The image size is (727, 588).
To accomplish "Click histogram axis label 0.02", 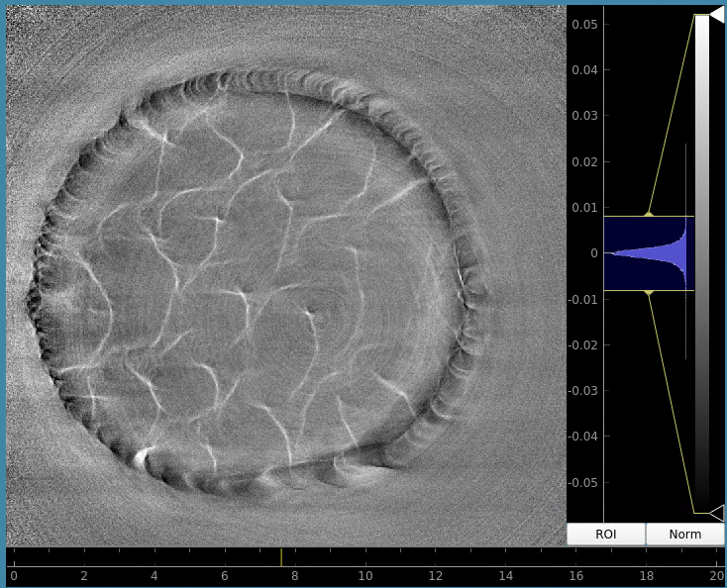I will click(584, 161).
